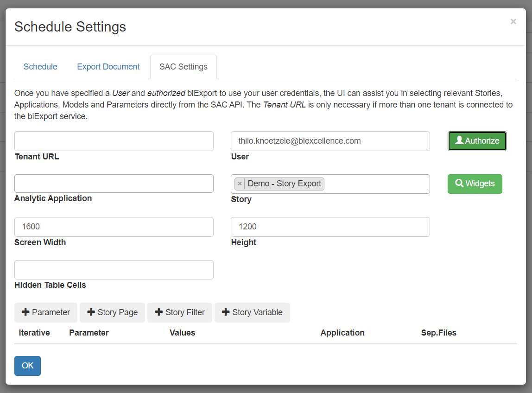532x393 pixels.
Task: Add a new Parameter
Action: click(46, 312)
